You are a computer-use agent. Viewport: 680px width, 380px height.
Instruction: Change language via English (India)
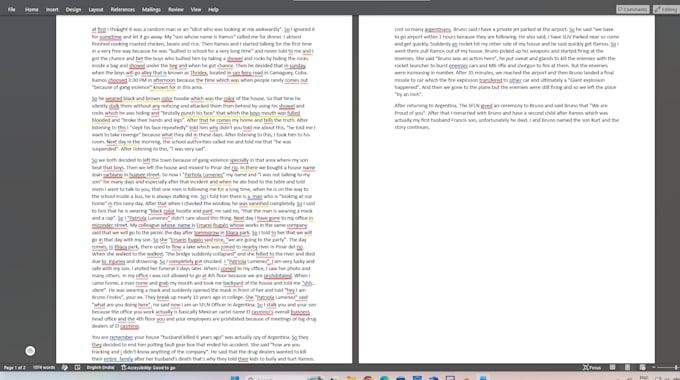point(101,368)
